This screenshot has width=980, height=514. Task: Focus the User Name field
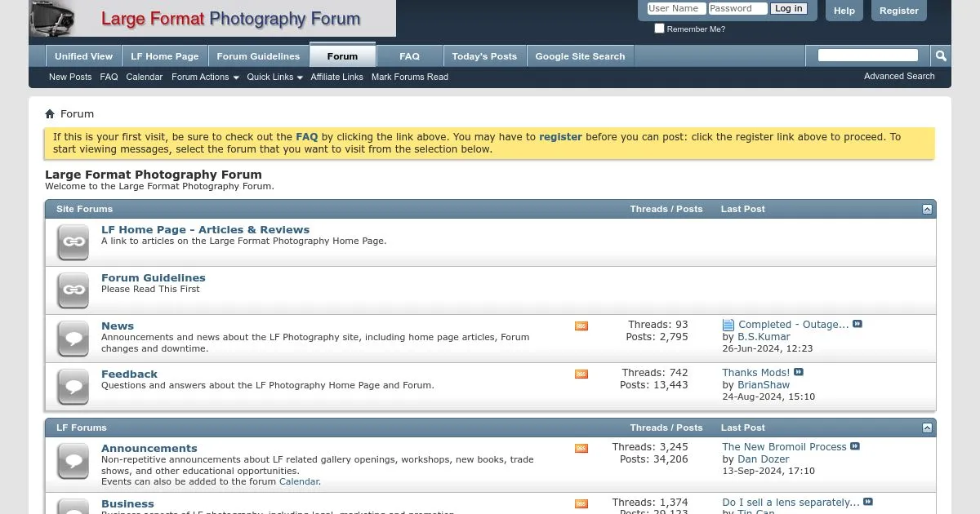(676, 9)
